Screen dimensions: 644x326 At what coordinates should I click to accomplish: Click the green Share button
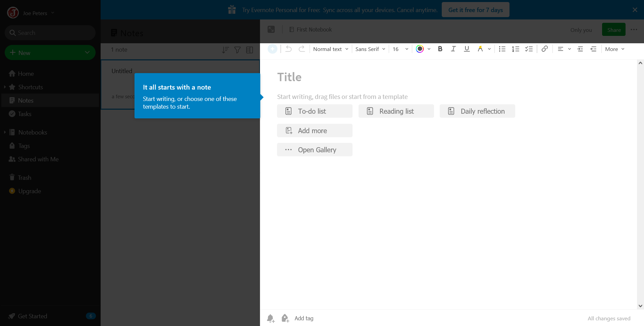[613, 30]
